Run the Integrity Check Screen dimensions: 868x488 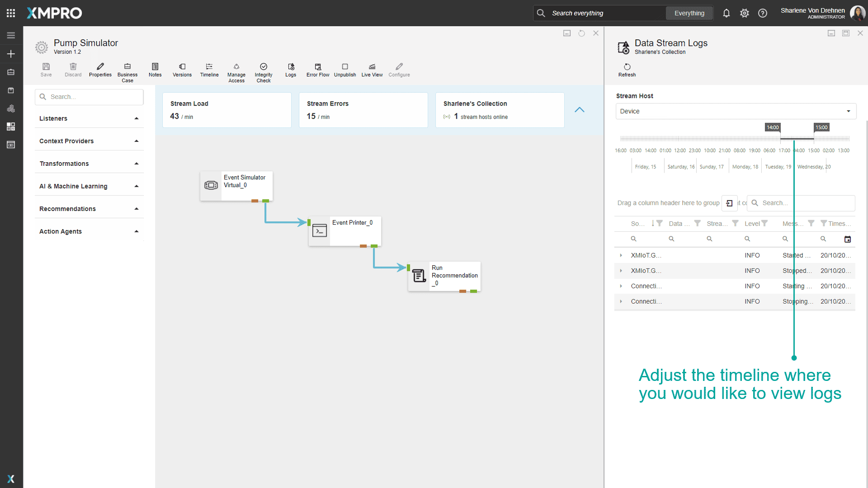[x=263, y=70]
